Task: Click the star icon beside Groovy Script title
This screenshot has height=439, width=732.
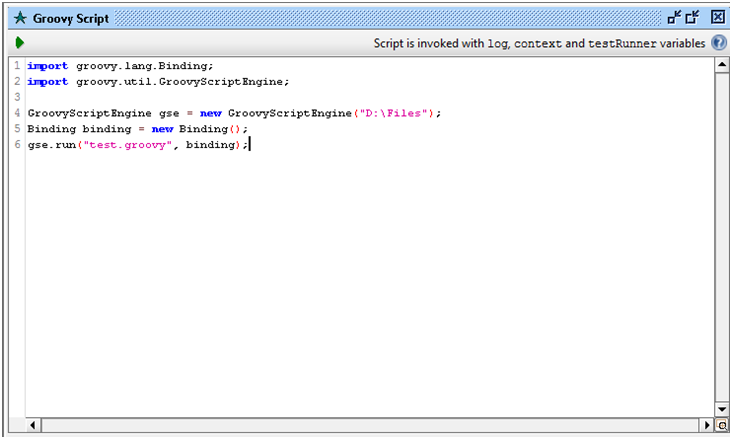Action: (18, 18)
